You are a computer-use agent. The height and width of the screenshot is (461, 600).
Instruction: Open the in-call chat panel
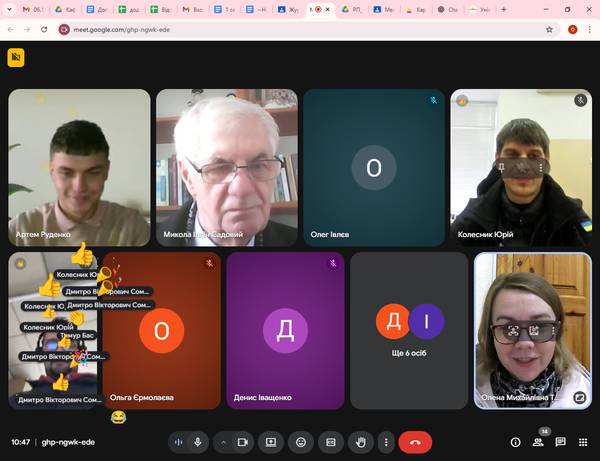(x=560, y=441)
